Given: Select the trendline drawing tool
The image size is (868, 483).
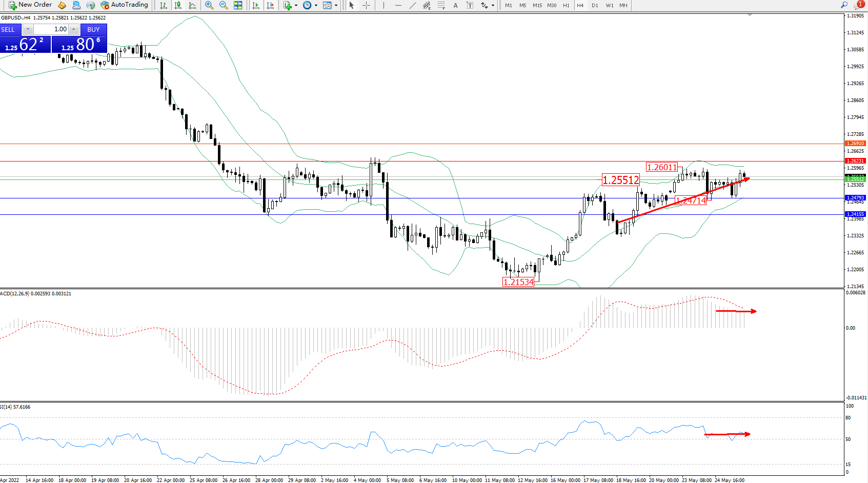Looking at the screenshot, I should point(412,5).
